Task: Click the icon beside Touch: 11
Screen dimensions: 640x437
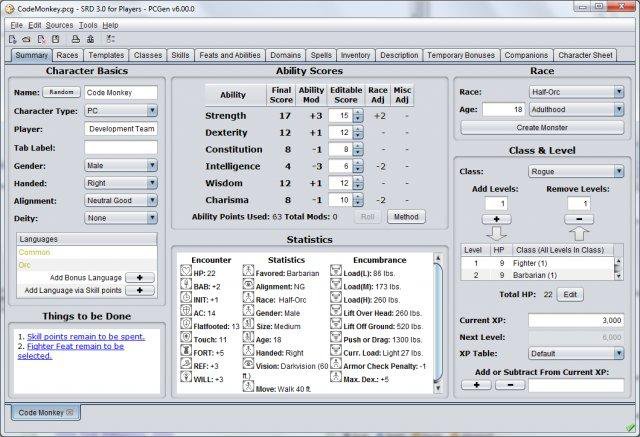Action: 186,337
